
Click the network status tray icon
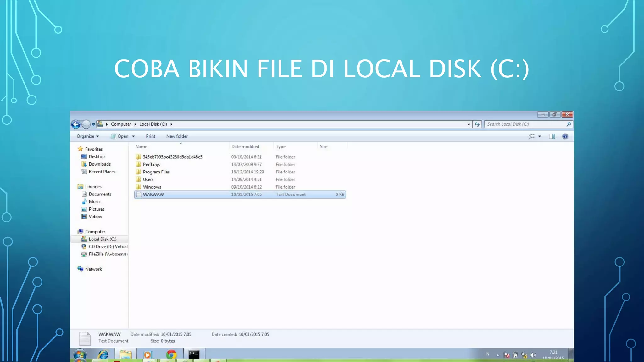(x=524, y=355)
